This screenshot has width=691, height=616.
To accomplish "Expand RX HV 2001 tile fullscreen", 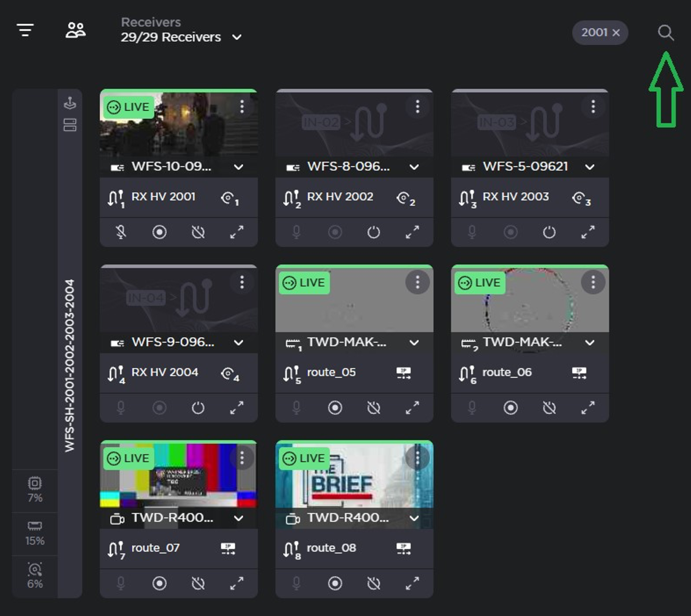I will pos(237,232).
